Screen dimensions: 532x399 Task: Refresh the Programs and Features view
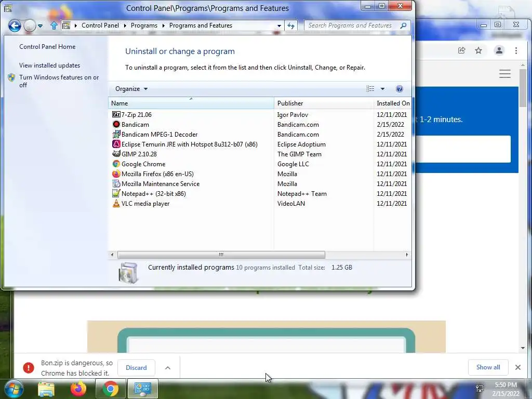click(291, 25)
